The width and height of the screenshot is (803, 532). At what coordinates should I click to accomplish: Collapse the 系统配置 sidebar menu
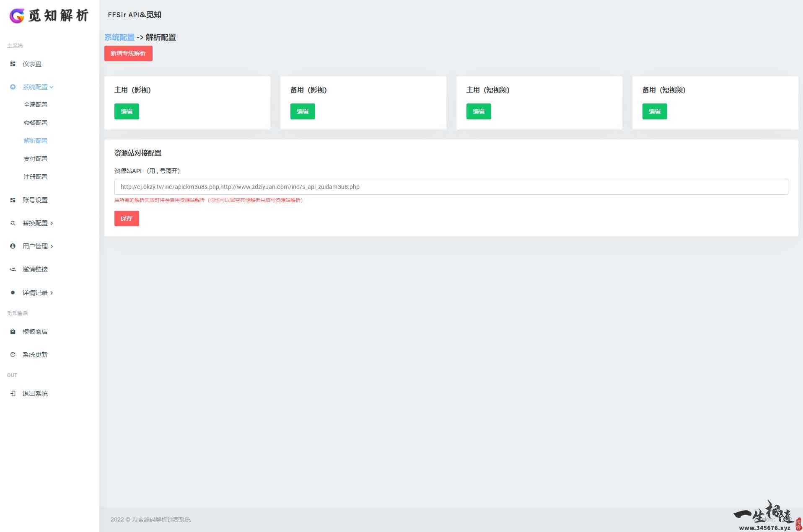pyautogui.click(x=38, y=87)
